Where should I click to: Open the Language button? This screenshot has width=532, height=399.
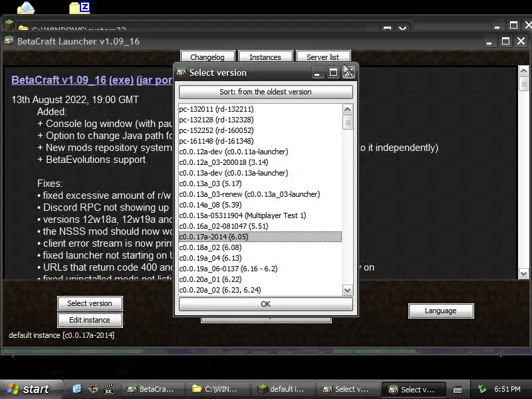[x=441, y=311]
